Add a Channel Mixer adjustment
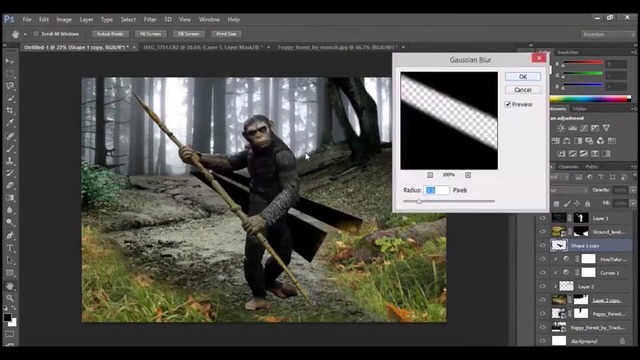 click(x=600, y=141)
